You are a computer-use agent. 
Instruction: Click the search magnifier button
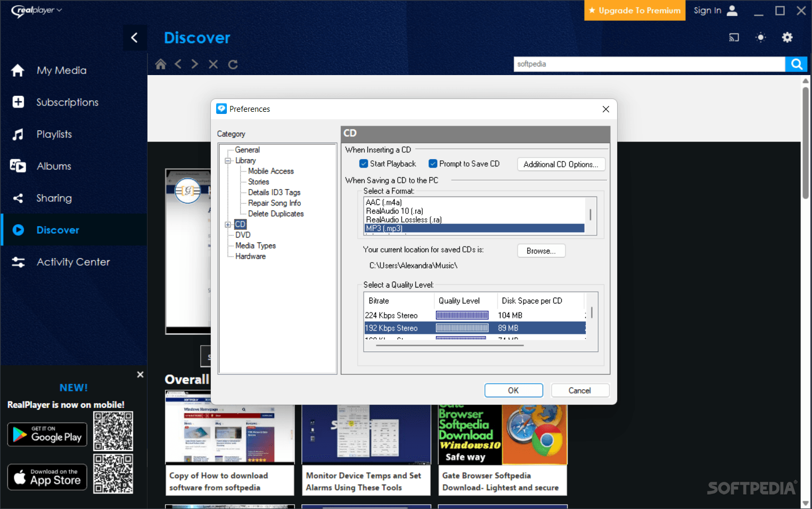click(797, 64)
